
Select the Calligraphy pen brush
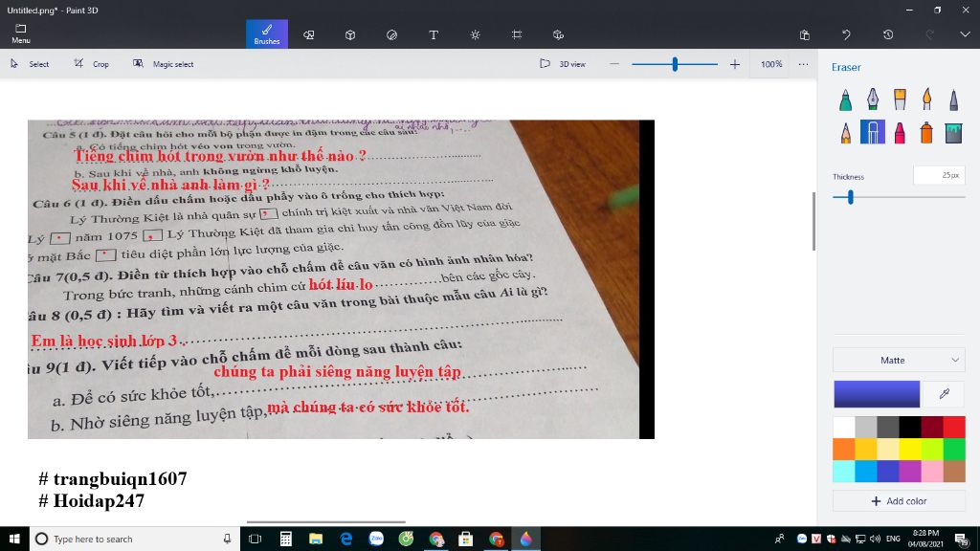(873, 99)
